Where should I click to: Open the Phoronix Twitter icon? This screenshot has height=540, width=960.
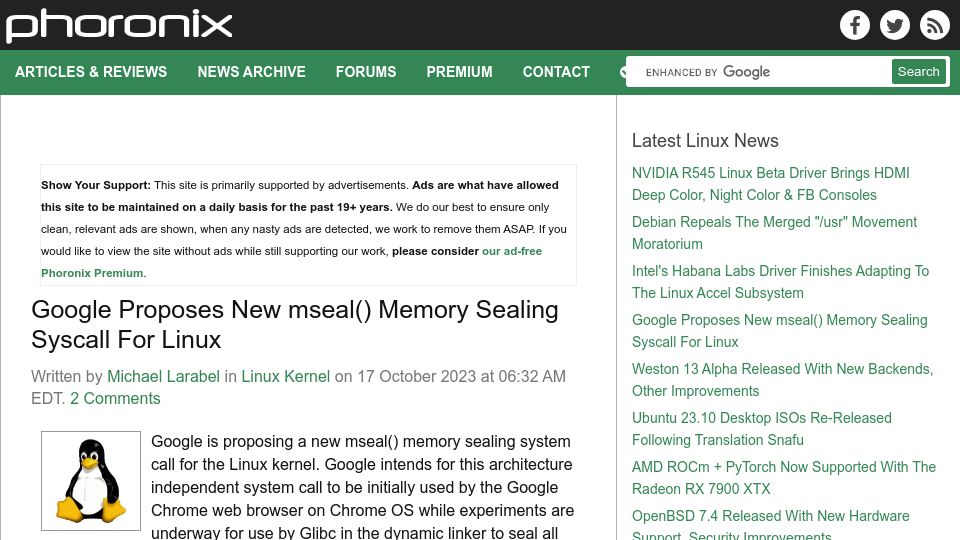[894, 25]
